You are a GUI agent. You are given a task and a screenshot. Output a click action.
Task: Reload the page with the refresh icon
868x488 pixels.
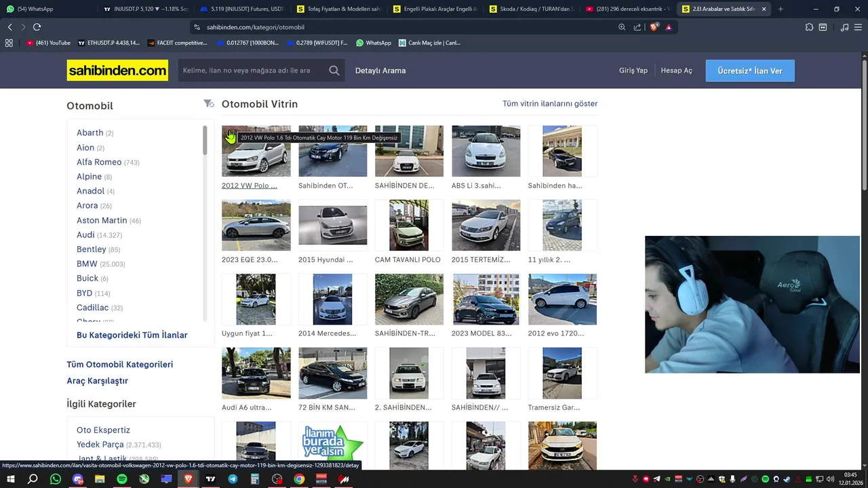[37, 27]
